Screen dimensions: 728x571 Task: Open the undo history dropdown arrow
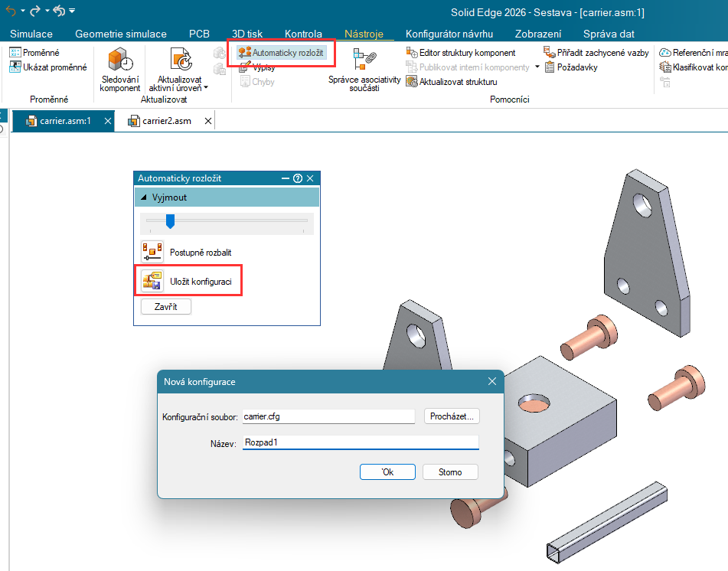click(x=22, y=11)
